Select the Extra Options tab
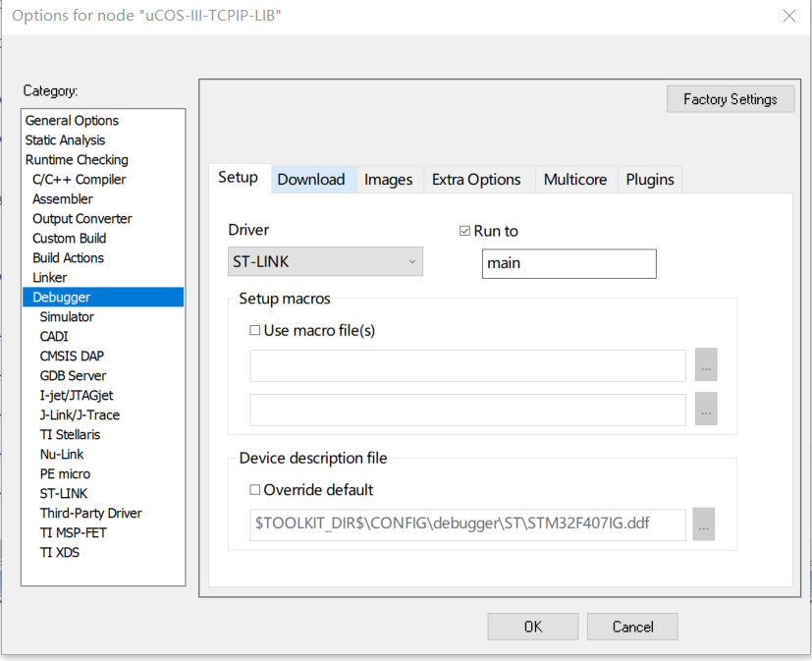Viewport: 812px width, 661px height. 477,179
